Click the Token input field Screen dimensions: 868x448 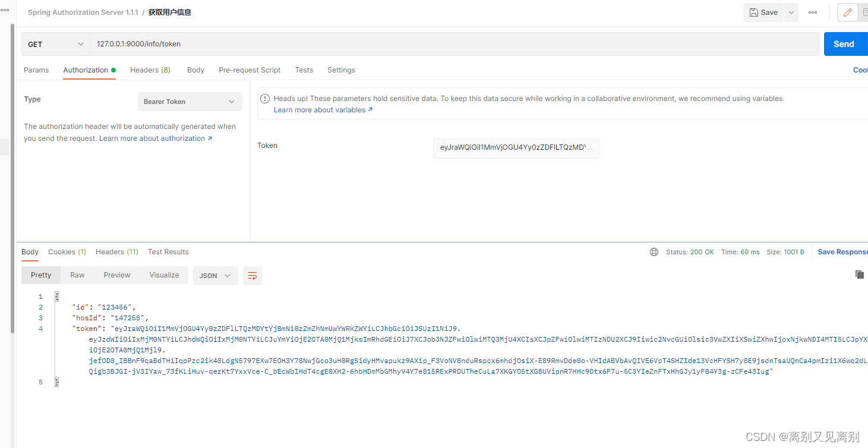[516, 147]
